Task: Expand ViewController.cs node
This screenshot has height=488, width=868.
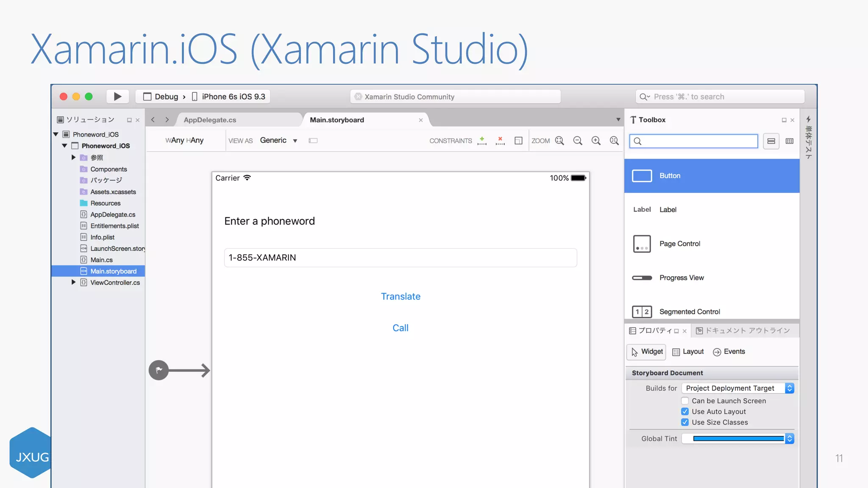Action: (73, 282)
